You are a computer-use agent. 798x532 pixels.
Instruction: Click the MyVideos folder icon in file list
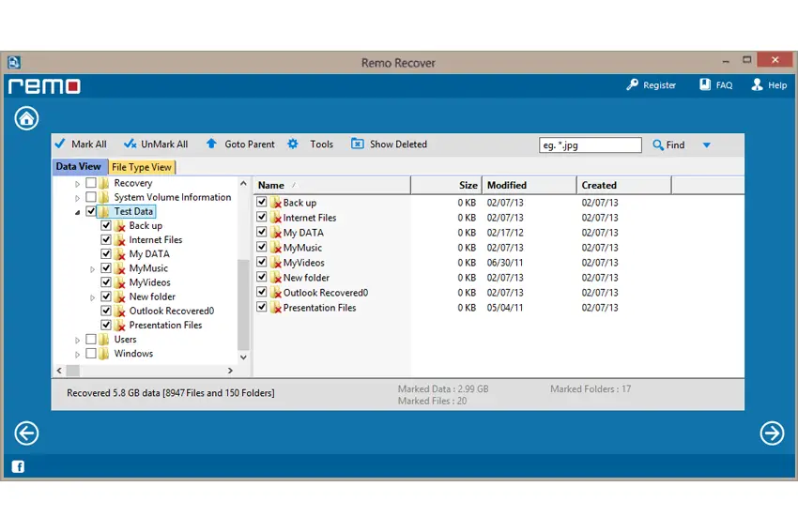pyautogui.click(x=276, y=263)
